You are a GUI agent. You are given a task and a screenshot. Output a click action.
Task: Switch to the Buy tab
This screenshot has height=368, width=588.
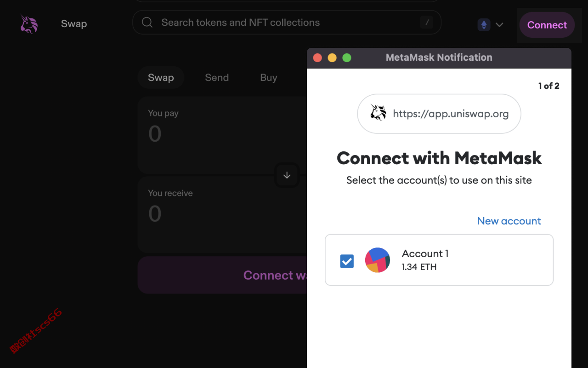(269, 78)
